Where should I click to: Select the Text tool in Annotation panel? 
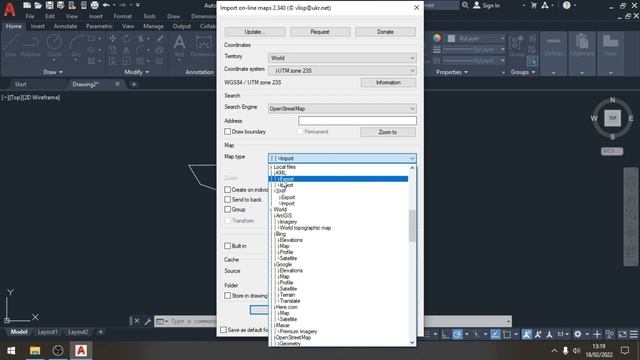179,45
